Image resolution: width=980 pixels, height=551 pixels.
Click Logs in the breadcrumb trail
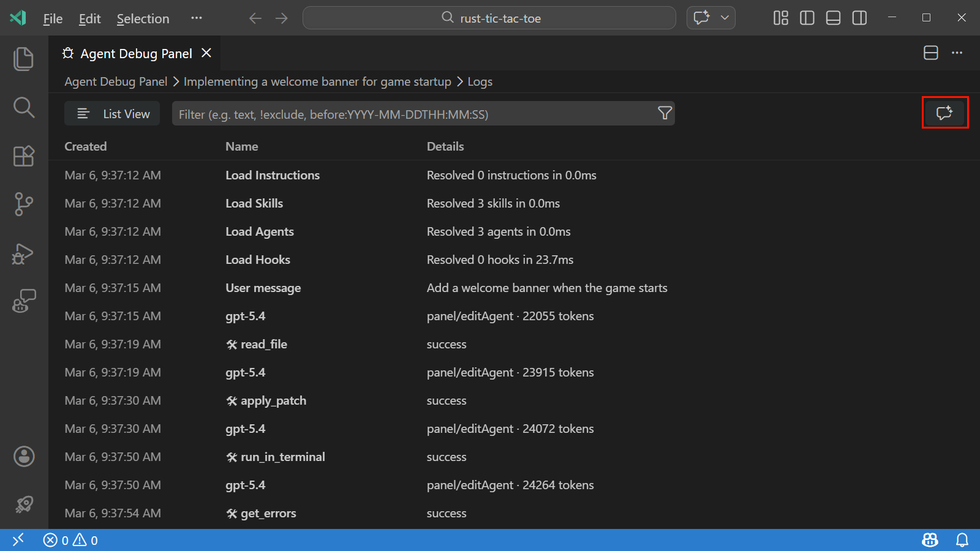click(x=480, y=81)
